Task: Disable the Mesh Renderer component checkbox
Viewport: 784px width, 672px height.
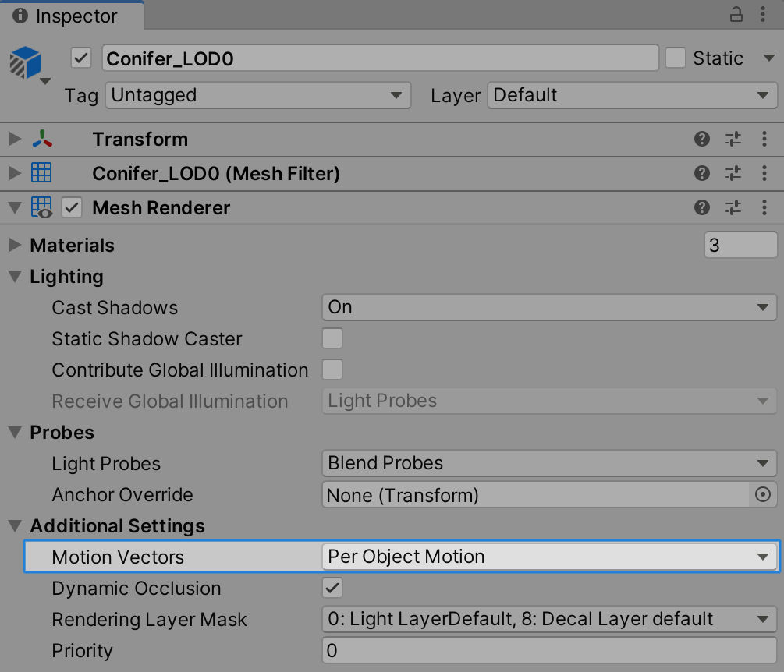Action: pos(73,208)
